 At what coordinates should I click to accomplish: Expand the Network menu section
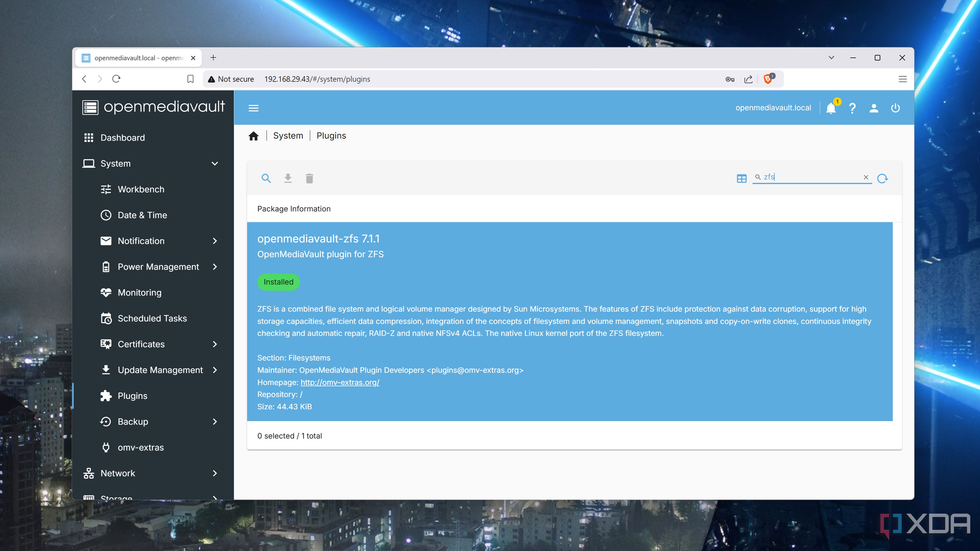(x=215, y=473)
